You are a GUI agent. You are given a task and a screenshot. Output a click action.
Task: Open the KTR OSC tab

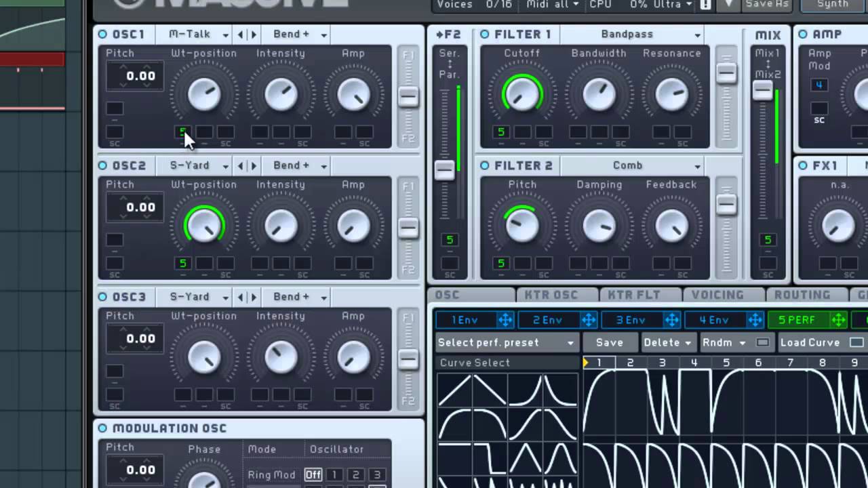556,295
